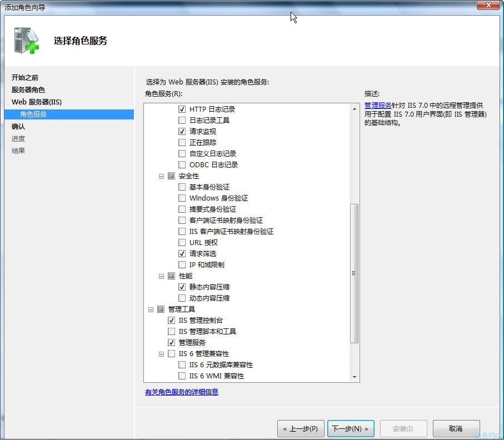Screen dimensions: 504x440
Task: Check the Windows 身份验证 option
Action: pos(182,198)
